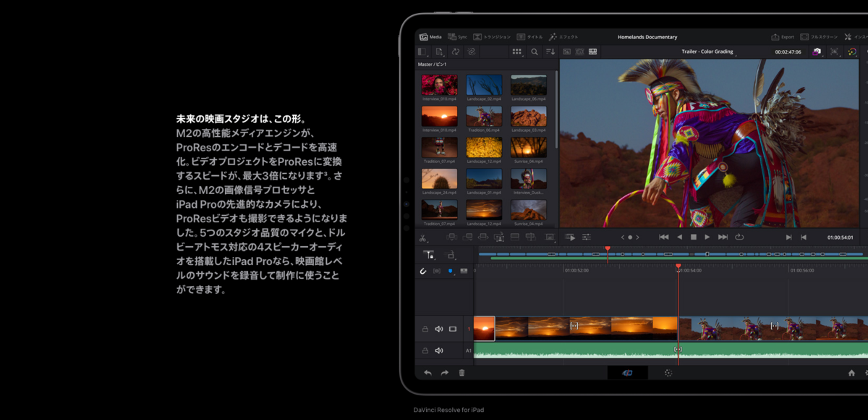Image resolution: width=868 pixels, height=420 pixels.
Task: Play the timeline forward
Action: [x=707, y=237]
